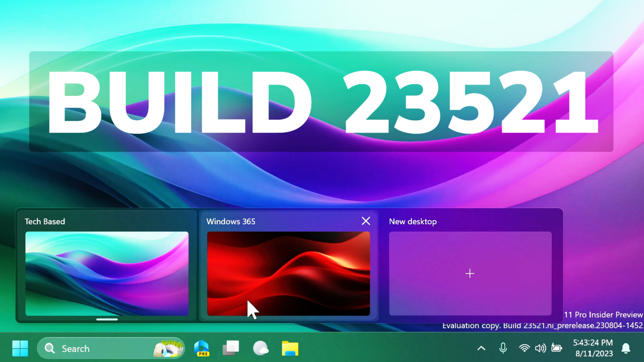
Task: Click the volume icon
Action: click(540, 348)
